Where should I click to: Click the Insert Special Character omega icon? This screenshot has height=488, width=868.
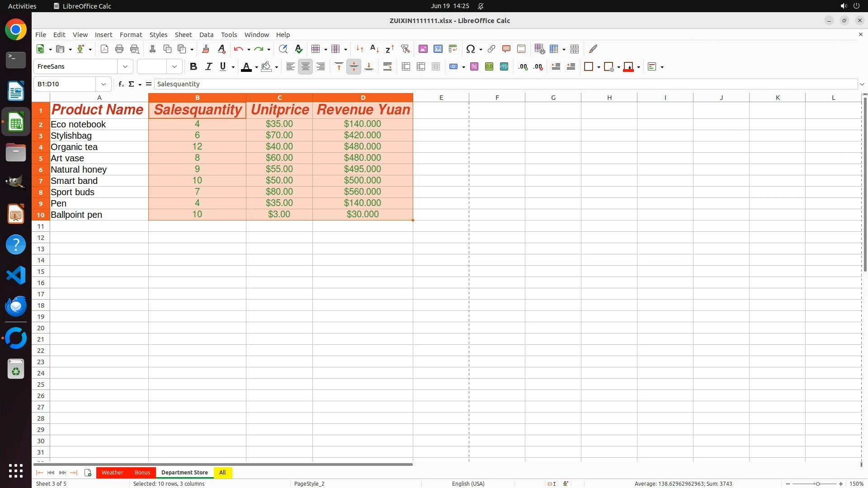click(x=470, y=49)
